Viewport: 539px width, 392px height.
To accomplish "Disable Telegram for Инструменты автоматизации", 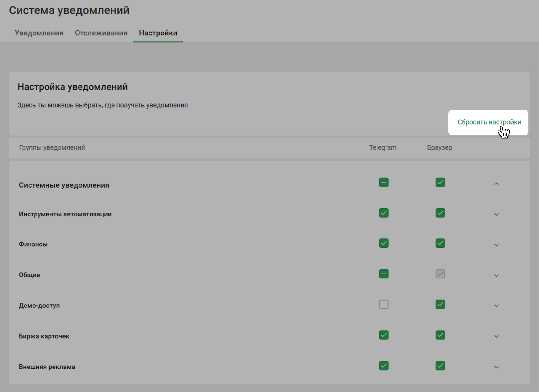I will 384,213.
